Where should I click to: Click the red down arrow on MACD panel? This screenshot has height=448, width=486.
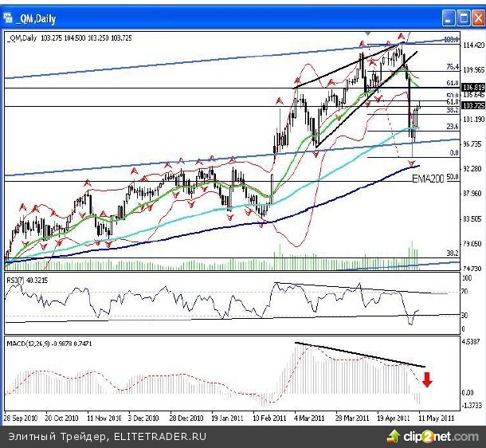(427, 379)
